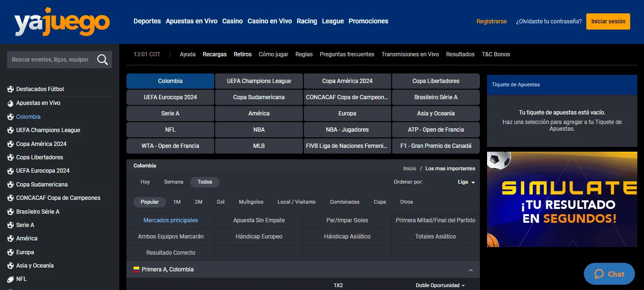This screenshot has width=644, height=290.
Task: Click Colombian flag icon by Primera A
Action: point(136,269)
